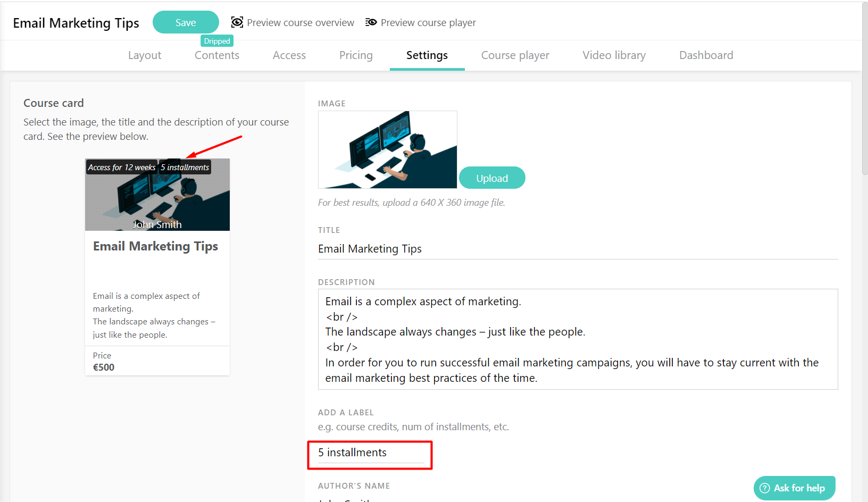This screenshot has width=868, height=502.
Task: Click the Ask for help button
Action: (x=795, y=488)
